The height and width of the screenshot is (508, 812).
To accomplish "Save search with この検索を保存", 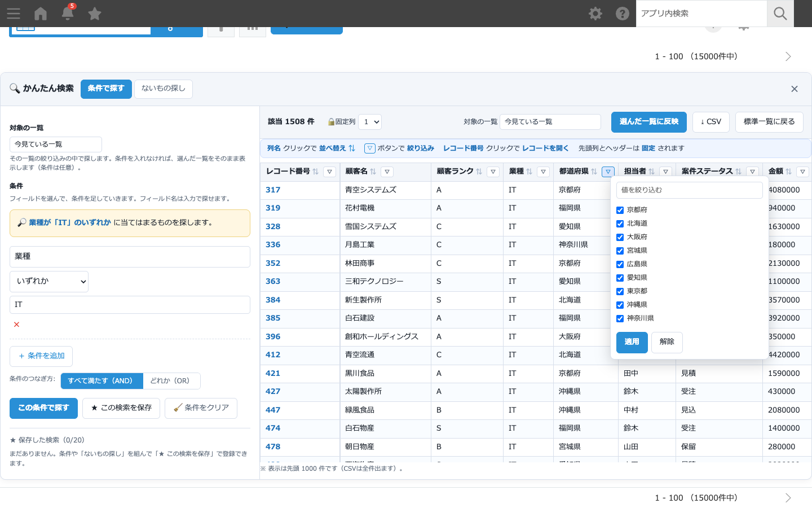I will [121, 408].
